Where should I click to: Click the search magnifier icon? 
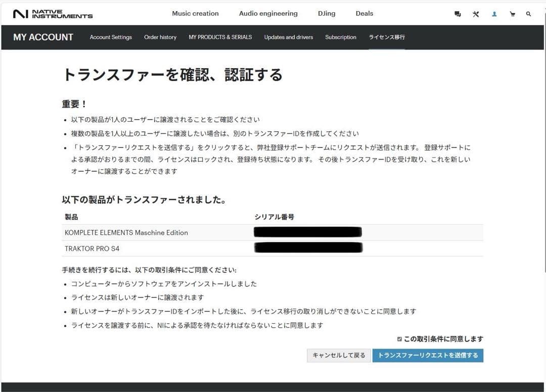pos(528,14)
